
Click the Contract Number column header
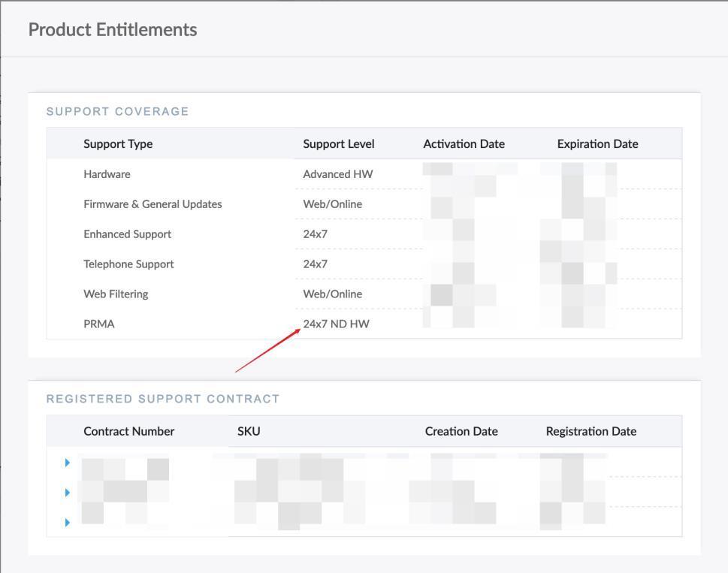[128, 431]
